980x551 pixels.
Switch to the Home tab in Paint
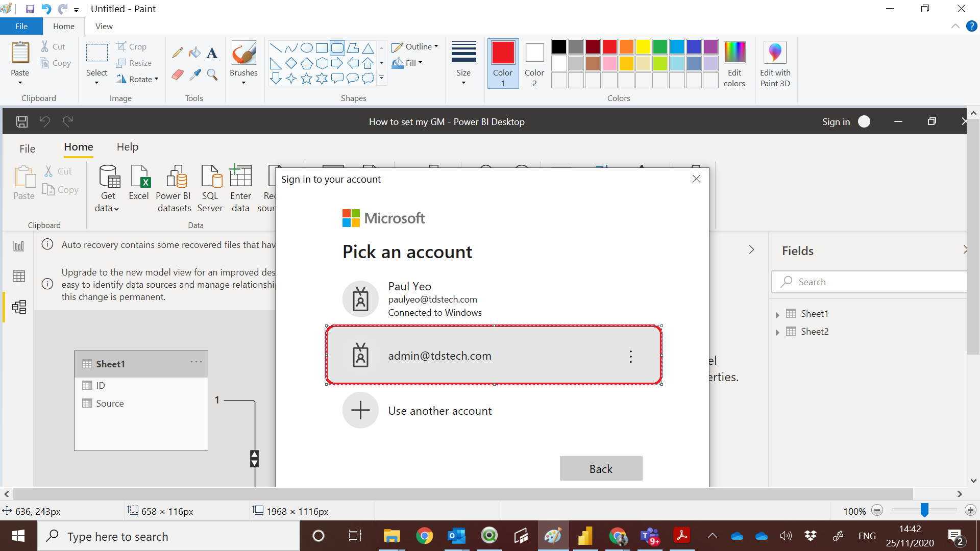click(x=64, y=26)
